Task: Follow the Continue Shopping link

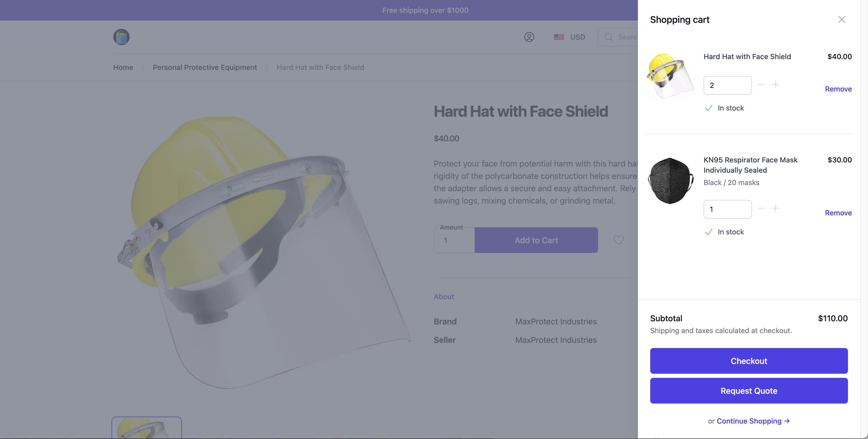Action: click(x=753, y=421)
